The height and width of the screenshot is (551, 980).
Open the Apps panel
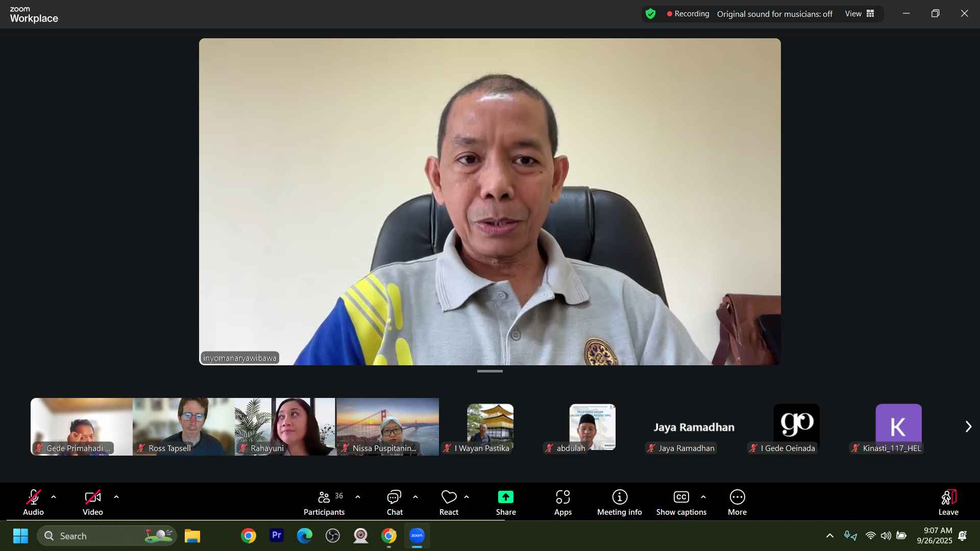562,503
